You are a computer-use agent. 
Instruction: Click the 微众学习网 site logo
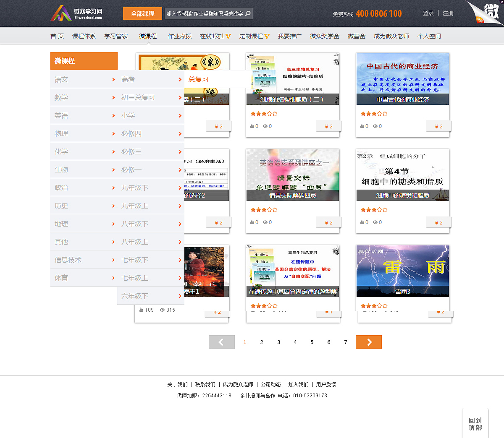click(76, 13)
